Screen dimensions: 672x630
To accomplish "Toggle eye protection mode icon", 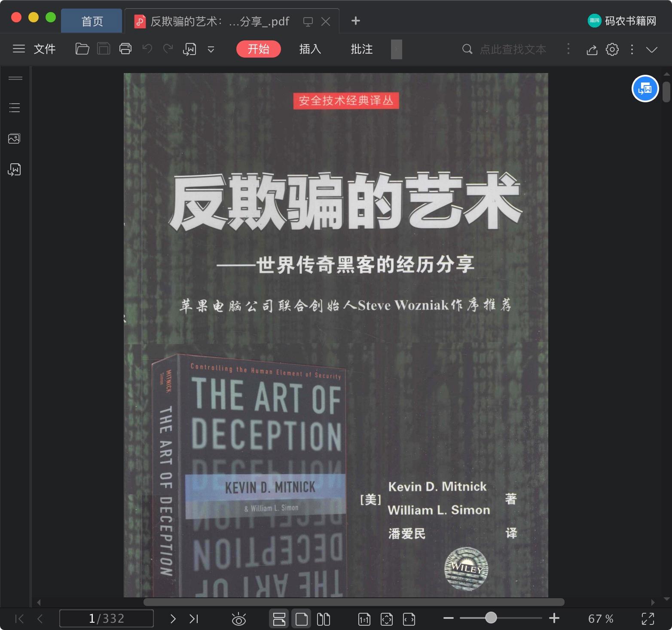I will click(238, 619).
